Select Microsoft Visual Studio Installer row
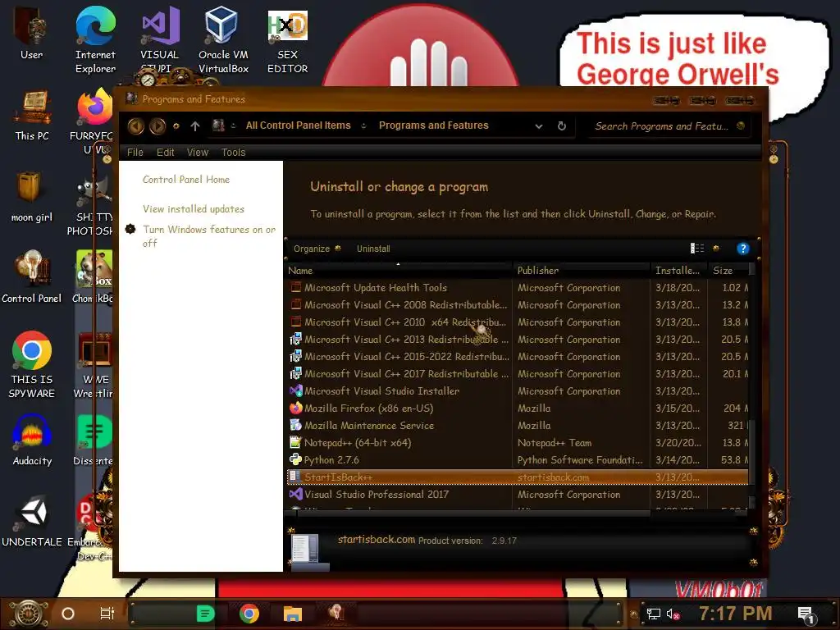This screenshot has height=630, width=840. coord(518,391)
